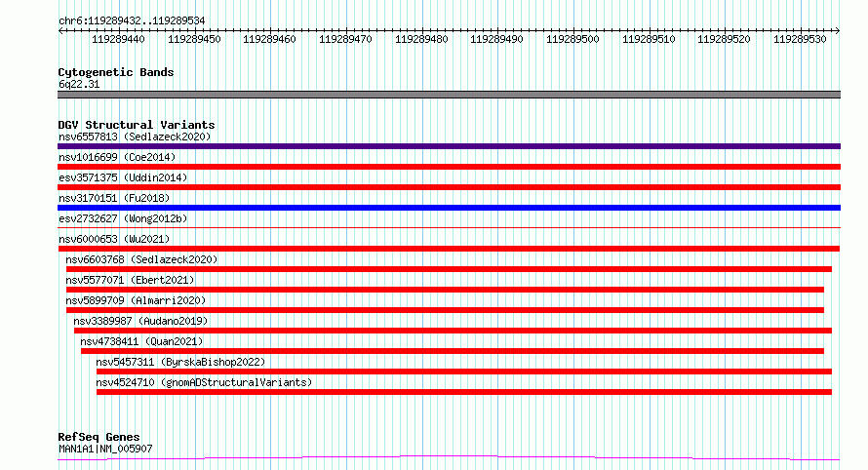Click the nsv5457311 (ByrskaBishop2022) label
This screenshot has width=868, height=470.
tap(180, 362)
